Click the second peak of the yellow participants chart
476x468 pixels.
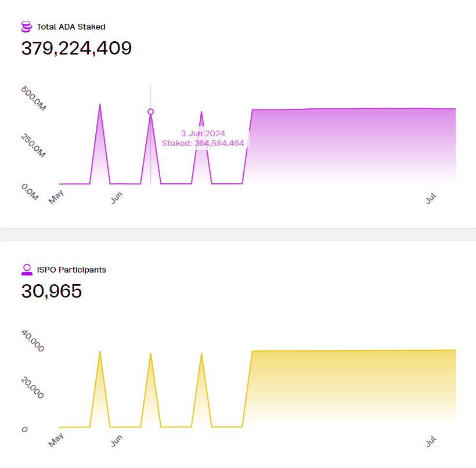150,354
